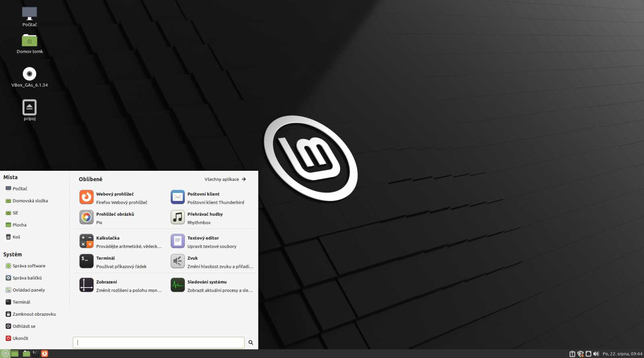Open Ovládací panely
The width and height of the screenshot is (644, 358).
(x=25, y=290)
